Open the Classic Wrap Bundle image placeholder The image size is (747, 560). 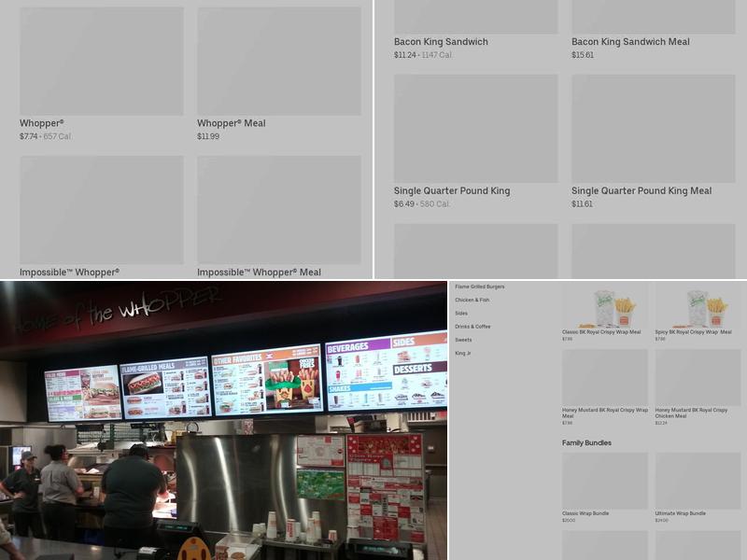coord(605,481)
